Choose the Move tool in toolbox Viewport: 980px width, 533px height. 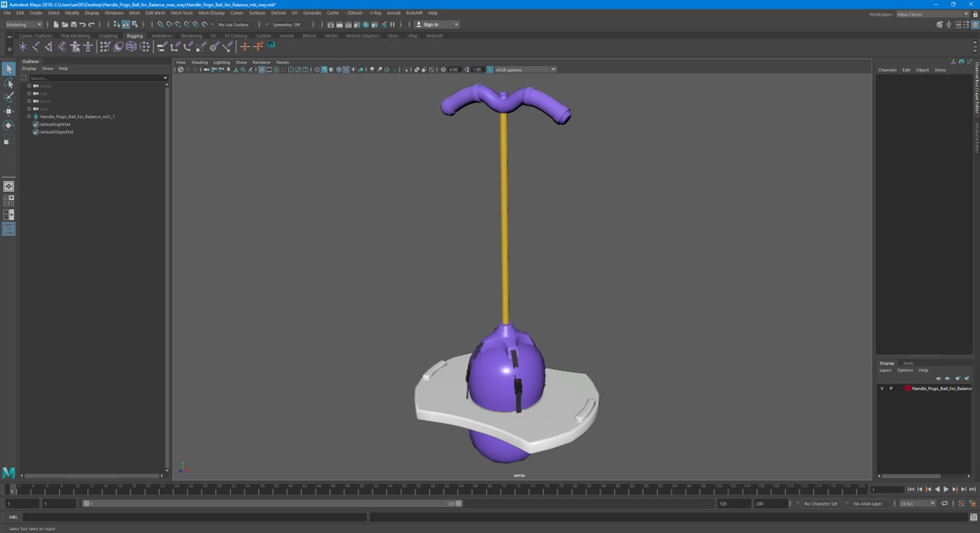pos(9,111)
